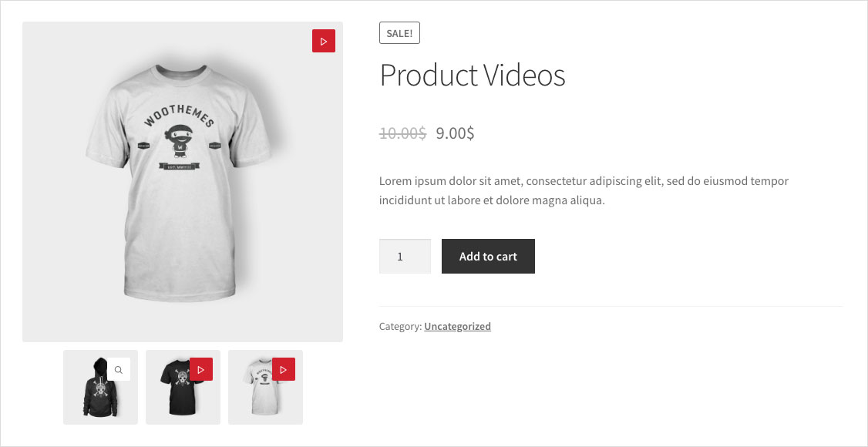Screen dimensions: 868x447
Task: Click the ninja mascot on the main shirt image
Action: click(180, 141)
